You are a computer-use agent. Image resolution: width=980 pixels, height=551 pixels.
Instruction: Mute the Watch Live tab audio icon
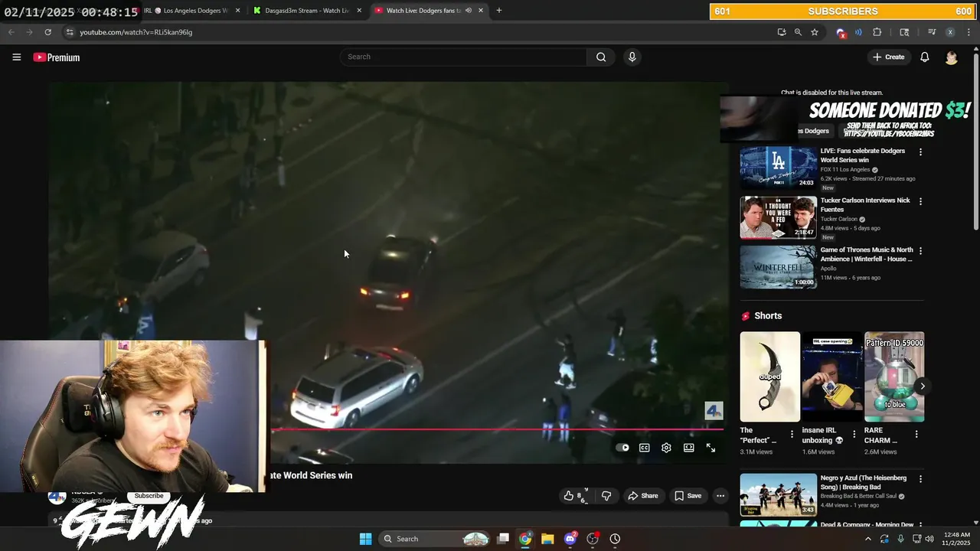point(468,11)
